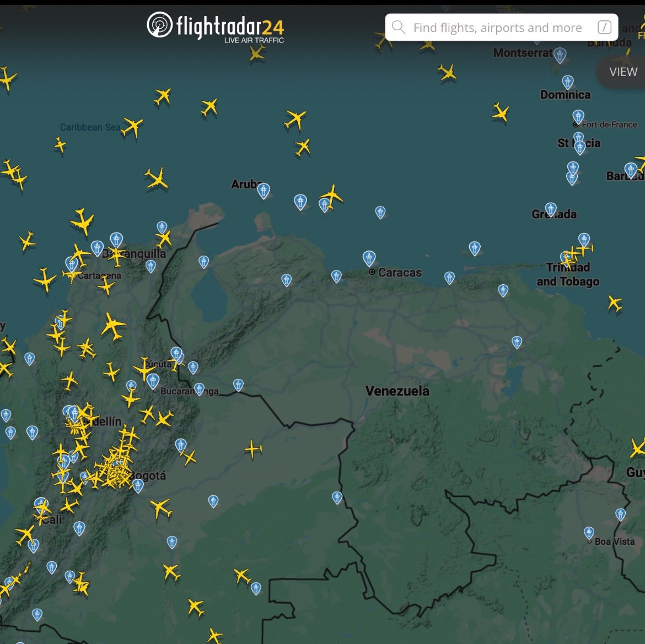
Task: Select the Aruba airport pin
Action: point(264,191)
